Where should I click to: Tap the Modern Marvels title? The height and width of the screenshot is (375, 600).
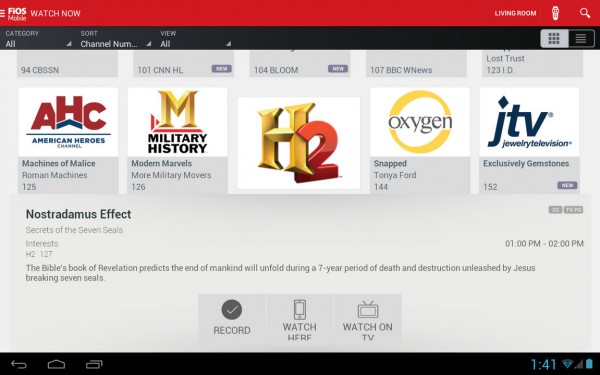(x=161, y=163)
